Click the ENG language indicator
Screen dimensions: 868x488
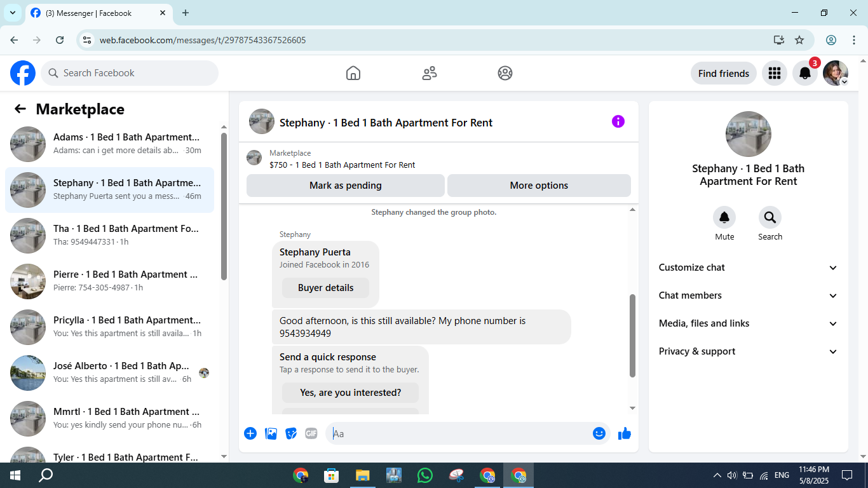coord(782,475)
